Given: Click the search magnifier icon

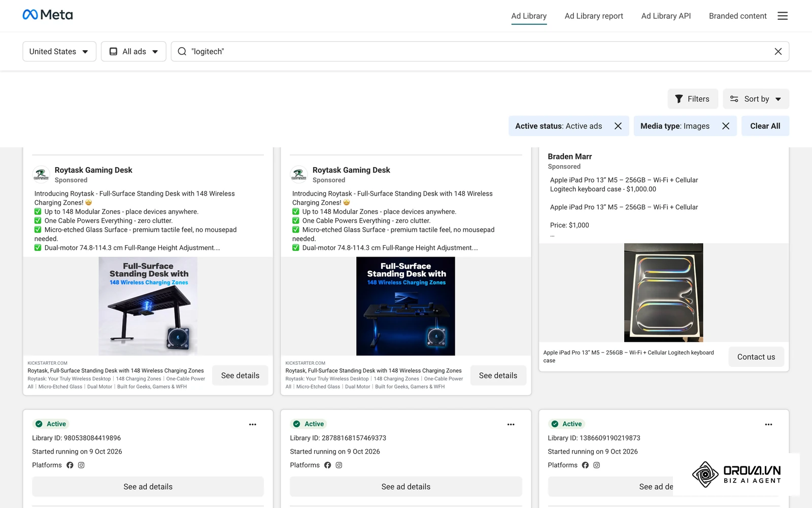Looking at the screenshot, I should pos(182,51).
